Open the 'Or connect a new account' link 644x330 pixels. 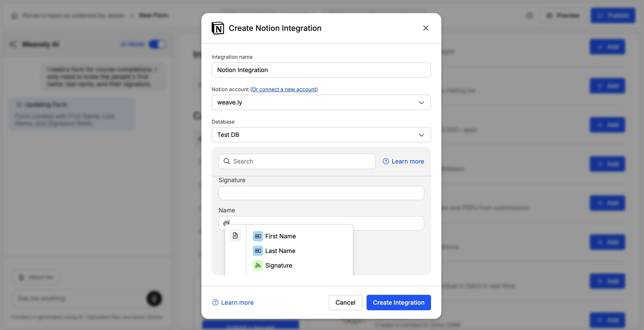284,89
